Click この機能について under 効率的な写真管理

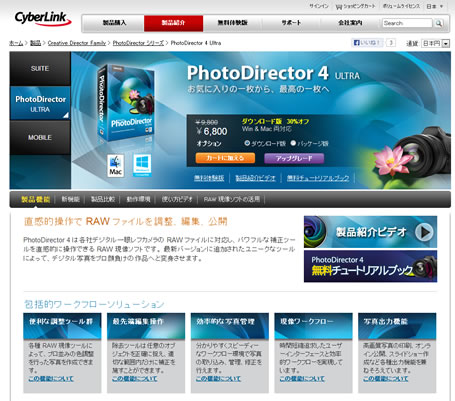click(218, 379)
